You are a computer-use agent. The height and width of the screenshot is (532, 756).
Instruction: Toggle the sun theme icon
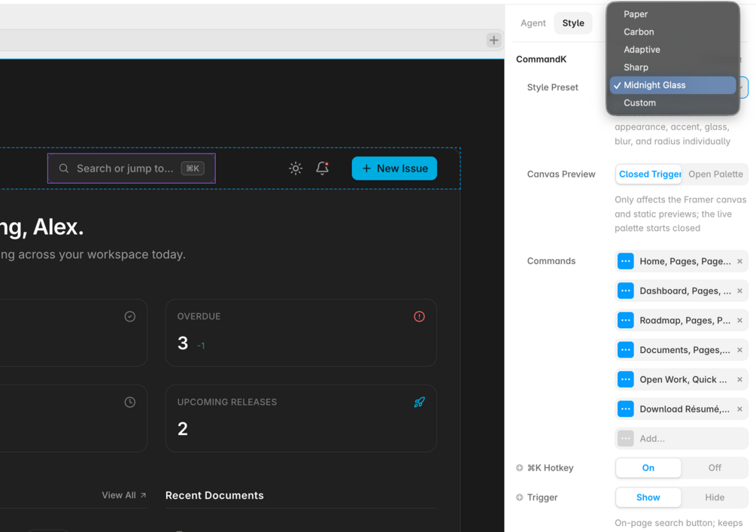pyautogui.click(x=296, y=169)
